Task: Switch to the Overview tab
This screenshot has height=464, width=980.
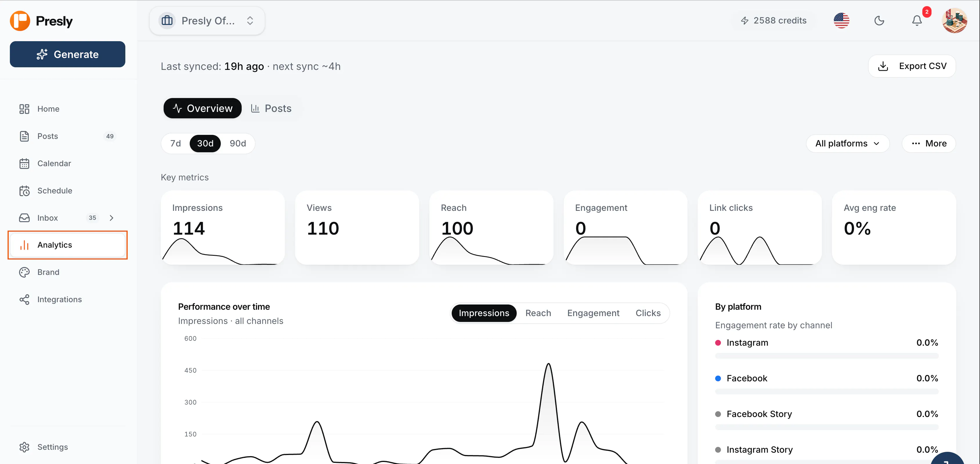Action: (202, 108)
